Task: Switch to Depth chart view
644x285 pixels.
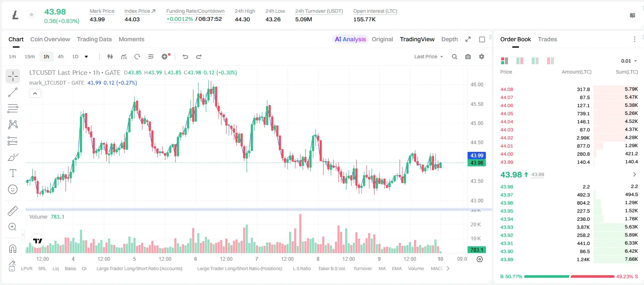Action: pos(449,39)
